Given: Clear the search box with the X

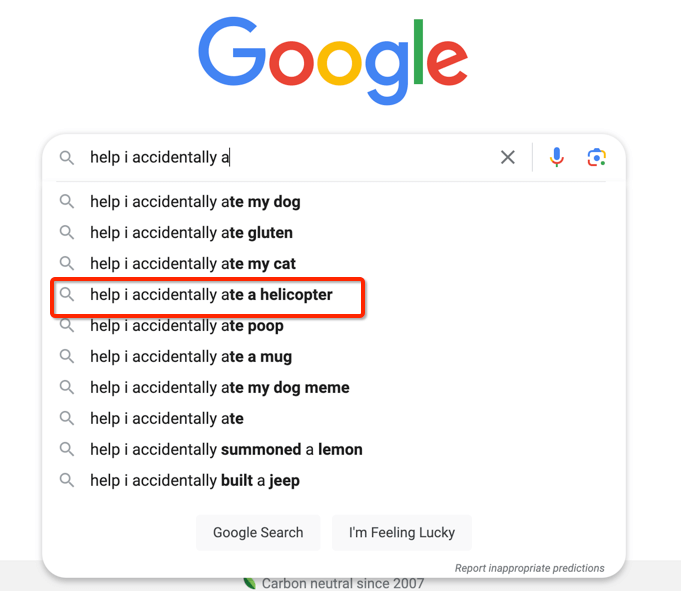Looking at the screenshot, I should pos(507,157).
